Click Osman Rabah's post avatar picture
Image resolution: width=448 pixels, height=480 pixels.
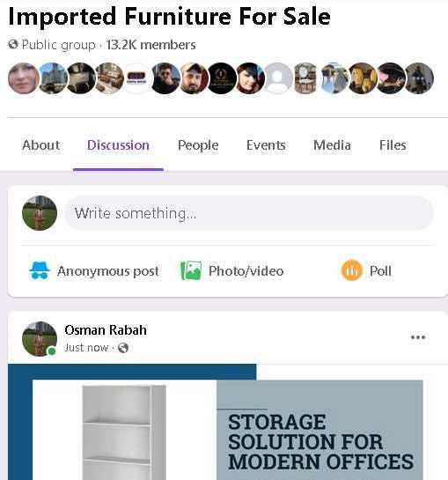pyautogui.click(x=40, y=339)
